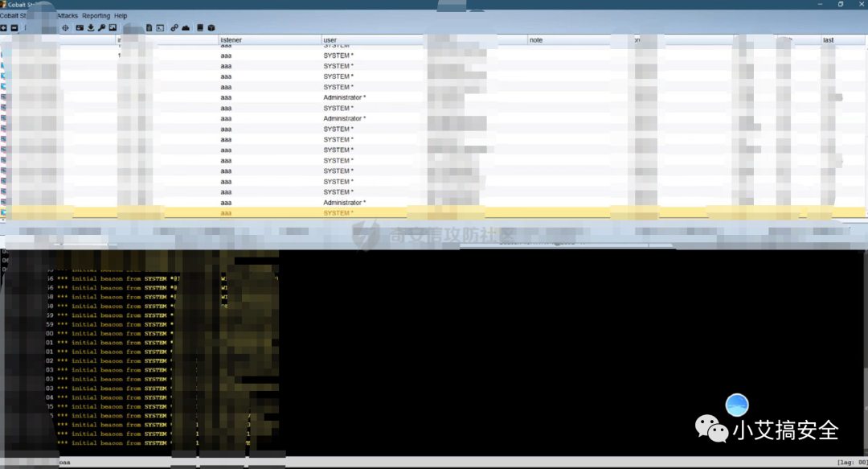Select the highlighted yellow SYSTEM session row
Image resolution: width=868 pixels, height=469 pixels.
click(434, 213)
